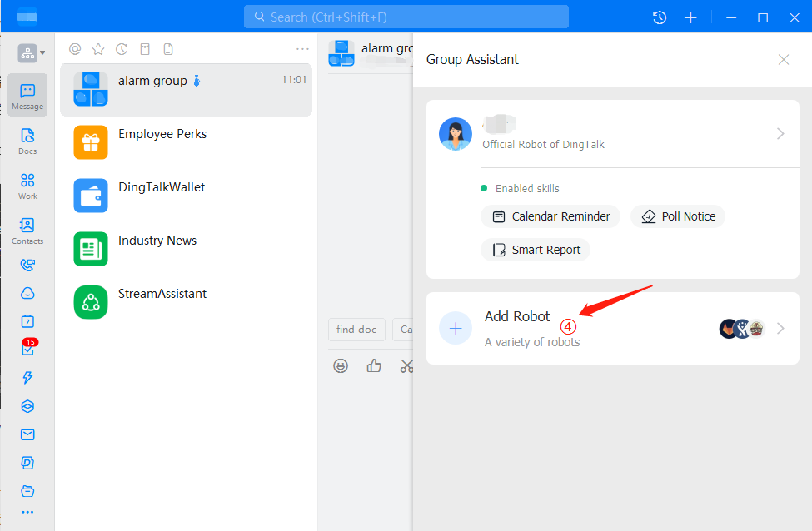The image size is (812, 531).
Task: Open organization switcher dropdown at top left
Action: tap(32, 53)
